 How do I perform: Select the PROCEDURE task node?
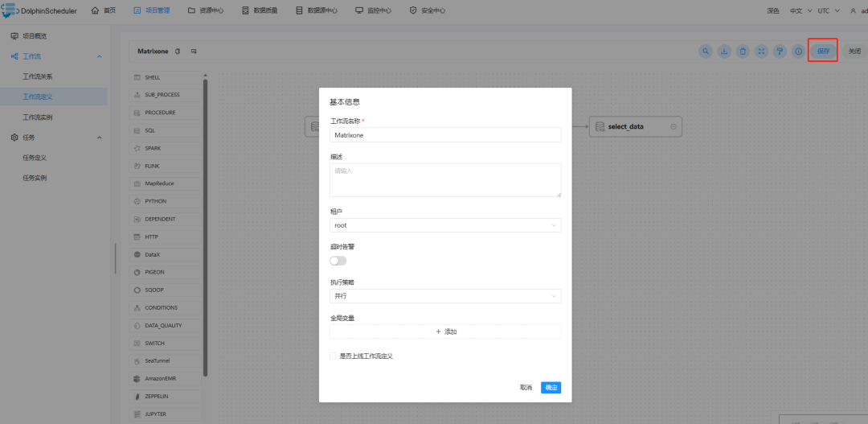165,113
